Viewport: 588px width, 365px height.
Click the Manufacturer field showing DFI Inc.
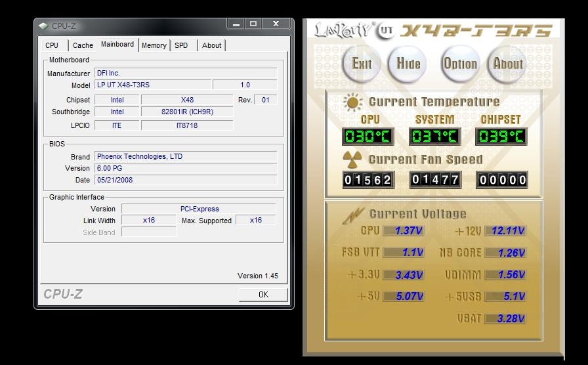[x=186, y=73]
